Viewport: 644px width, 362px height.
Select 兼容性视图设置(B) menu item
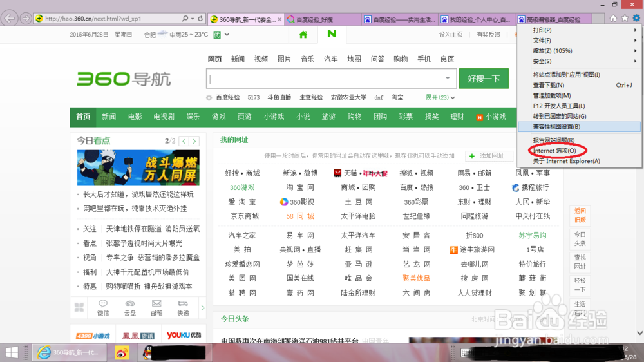580,126
